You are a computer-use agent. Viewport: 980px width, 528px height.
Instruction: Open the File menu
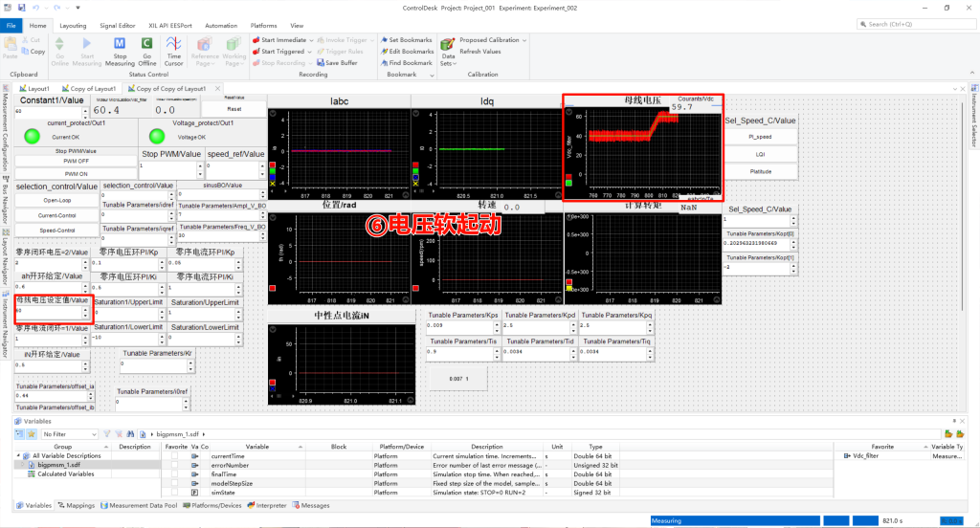click(11, 26)
